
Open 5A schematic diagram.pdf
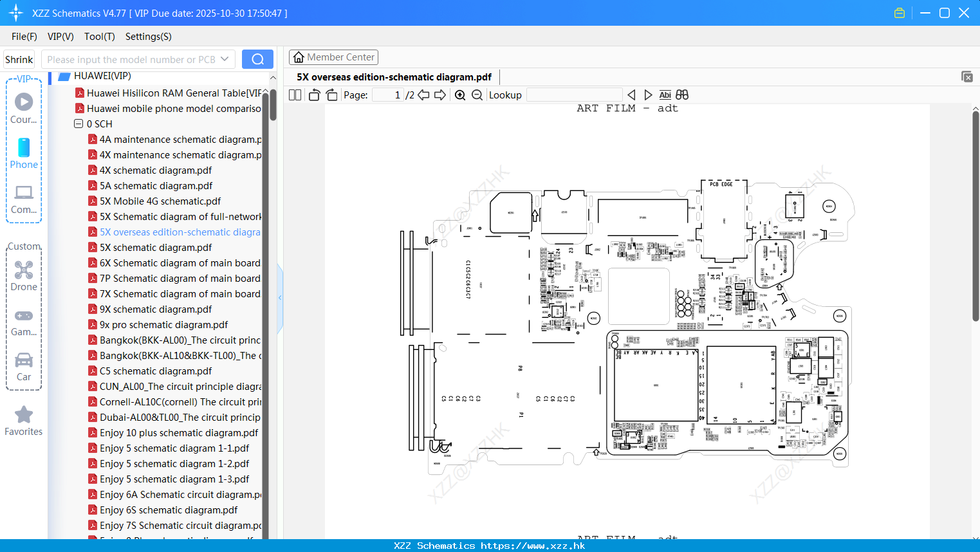156,185
